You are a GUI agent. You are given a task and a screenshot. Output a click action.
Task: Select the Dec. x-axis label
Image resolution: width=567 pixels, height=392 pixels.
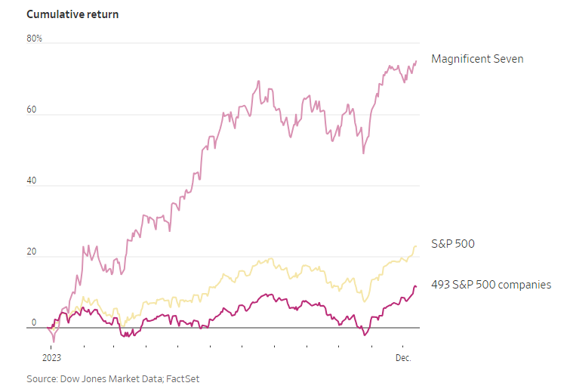[403, 358]
